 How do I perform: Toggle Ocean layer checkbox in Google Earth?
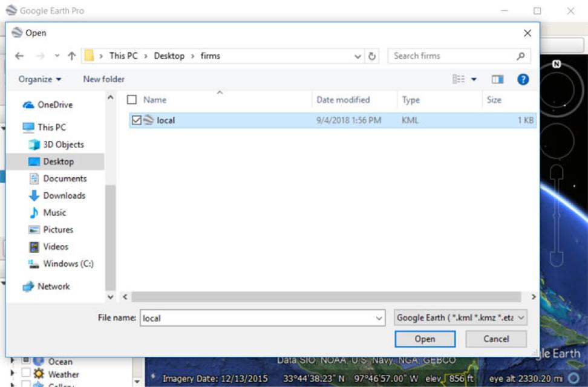[x=25, y=360]
